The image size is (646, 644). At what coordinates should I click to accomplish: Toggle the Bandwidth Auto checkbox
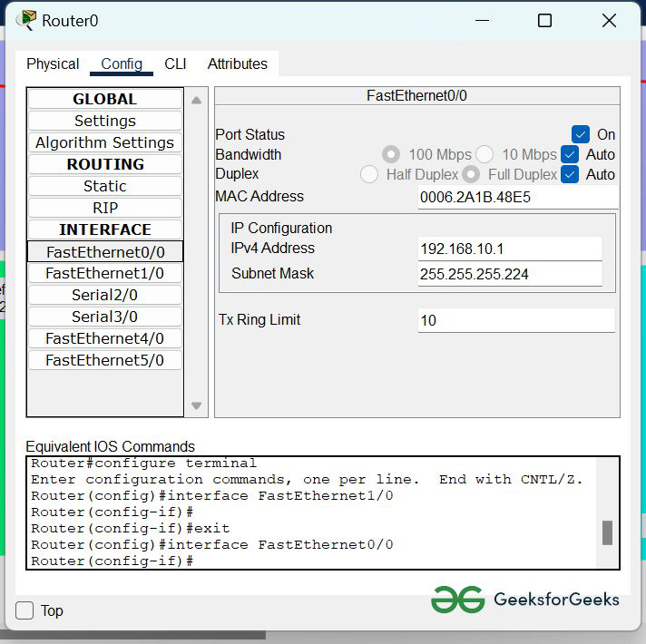(x=570, y=154)
